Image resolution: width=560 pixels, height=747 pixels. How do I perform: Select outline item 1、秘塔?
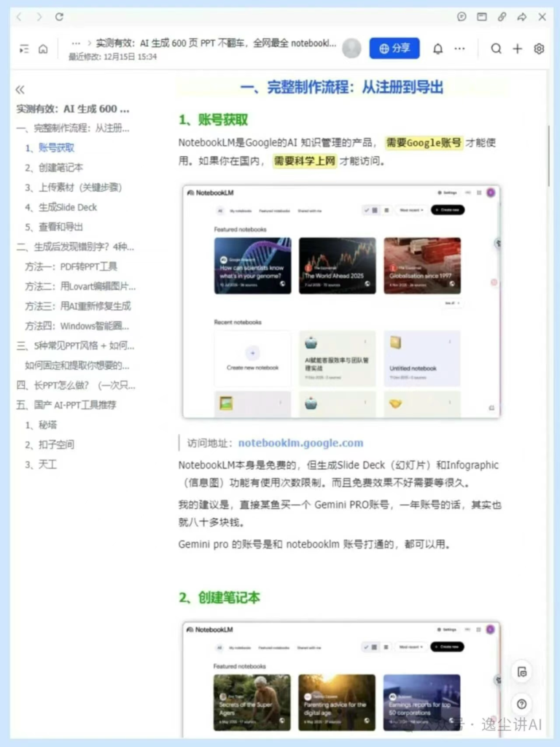tap(41, 425)
